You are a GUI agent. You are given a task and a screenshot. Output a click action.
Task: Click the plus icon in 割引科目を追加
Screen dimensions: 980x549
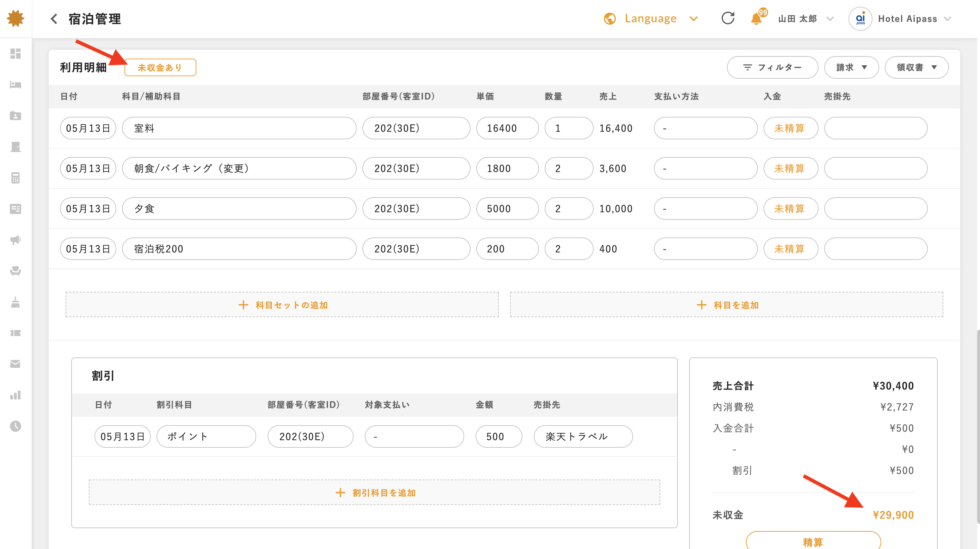click(340, 492)
